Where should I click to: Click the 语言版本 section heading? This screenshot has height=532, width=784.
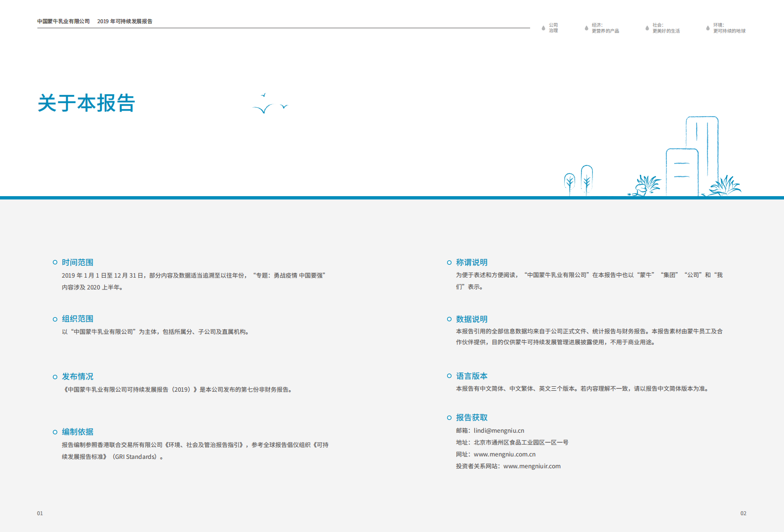click(x=471, y=376)
